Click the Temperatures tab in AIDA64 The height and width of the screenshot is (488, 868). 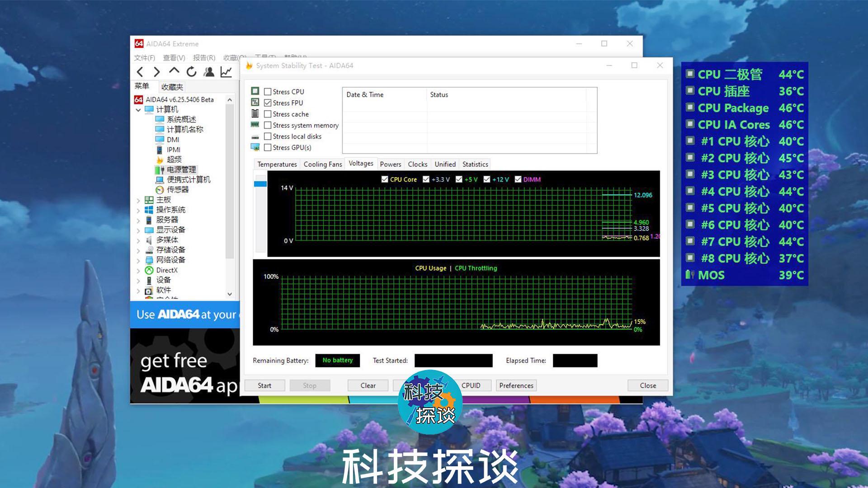(277, 164)
